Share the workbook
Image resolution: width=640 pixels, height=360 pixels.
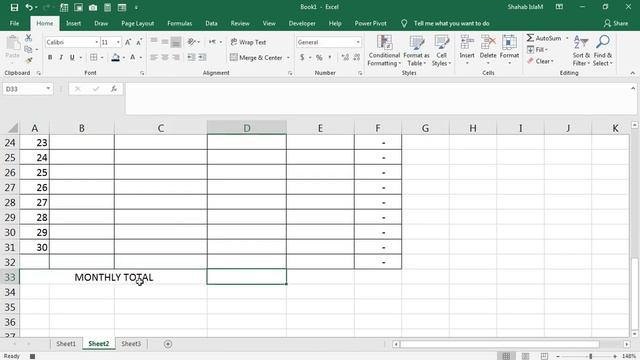(x=616, y=23)
